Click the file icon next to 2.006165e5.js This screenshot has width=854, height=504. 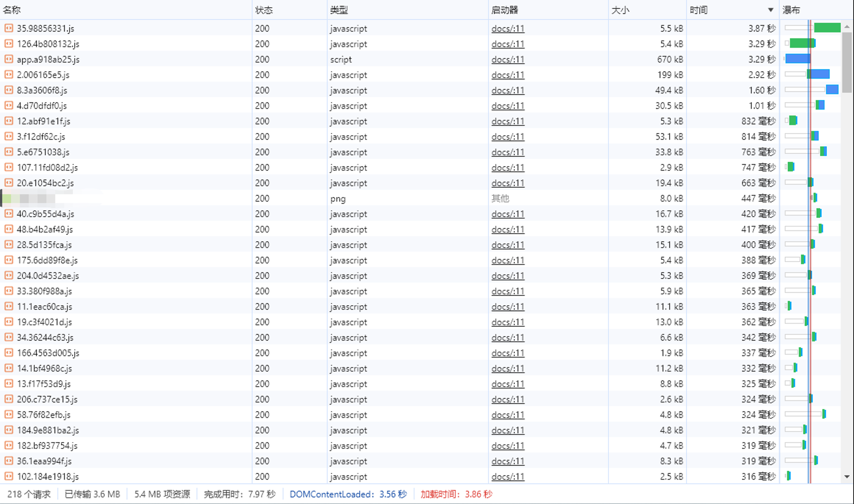coord(9,74)
